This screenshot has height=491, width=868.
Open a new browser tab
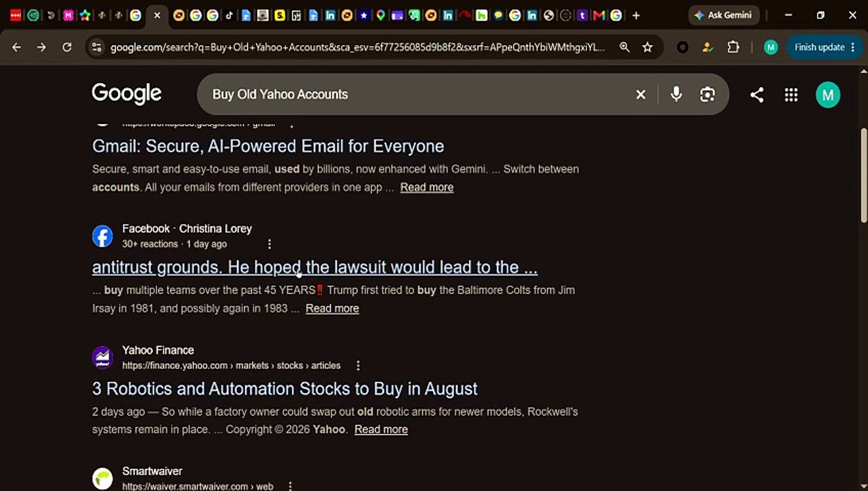point(636,15)
